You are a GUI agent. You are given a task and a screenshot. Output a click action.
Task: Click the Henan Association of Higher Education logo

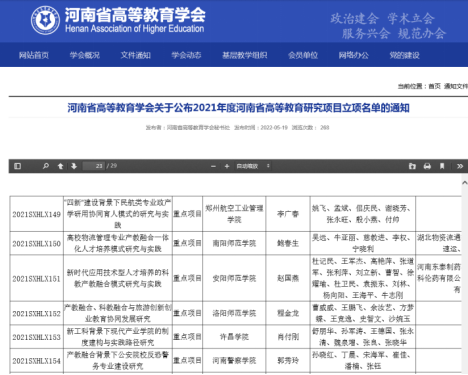(x=45, y=20)
